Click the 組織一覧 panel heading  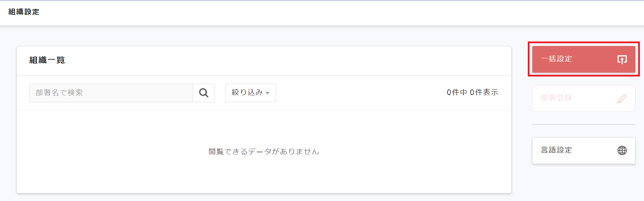47,60
